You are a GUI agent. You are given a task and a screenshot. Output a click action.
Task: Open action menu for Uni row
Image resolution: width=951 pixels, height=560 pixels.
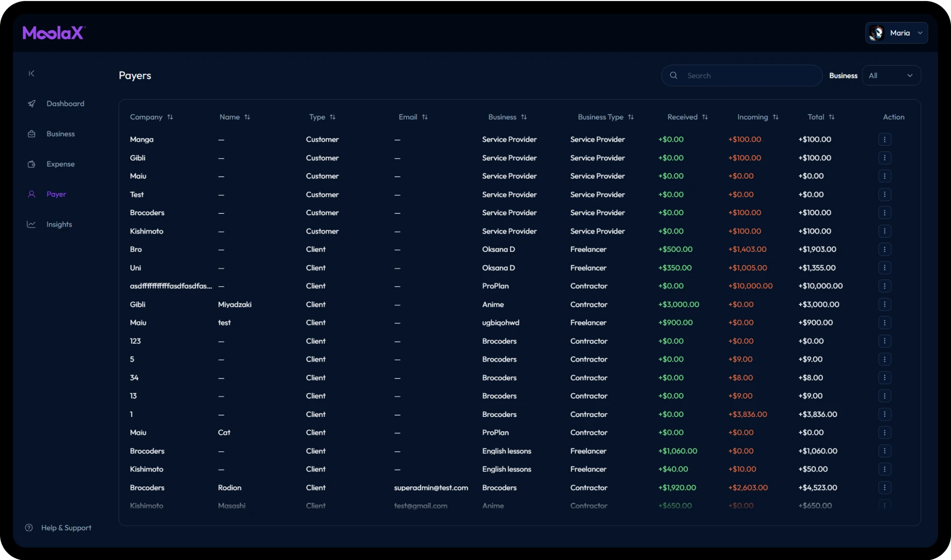tap(885, 268)
